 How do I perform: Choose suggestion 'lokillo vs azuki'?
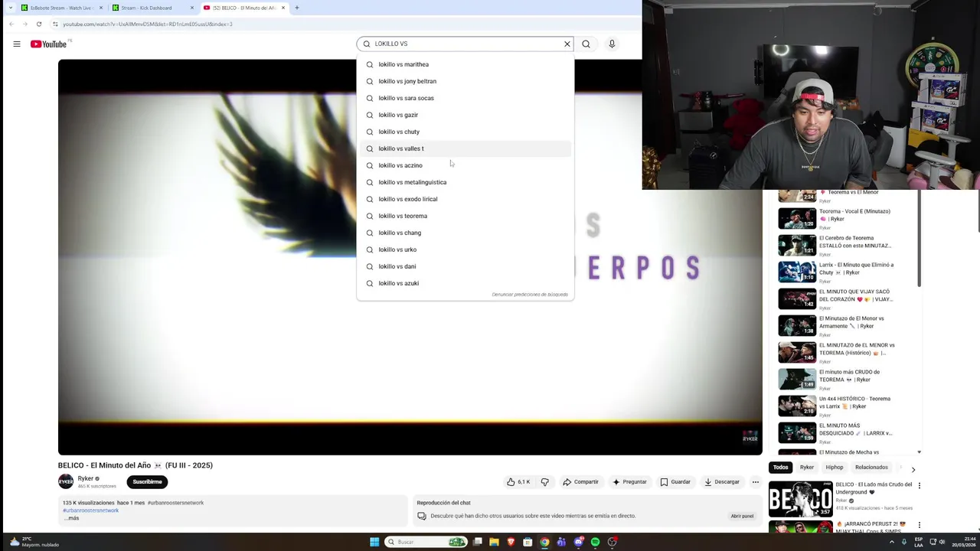tap(465, 283)
